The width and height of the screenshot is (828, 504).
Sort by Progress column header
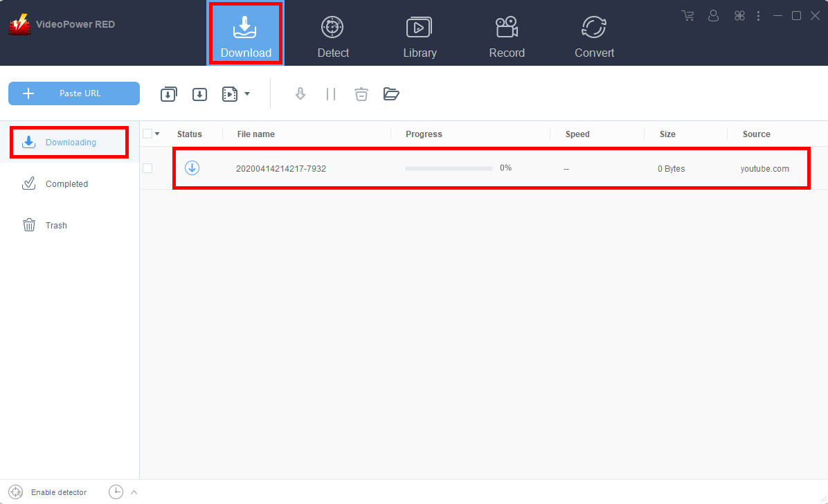[x=424, y=134]
